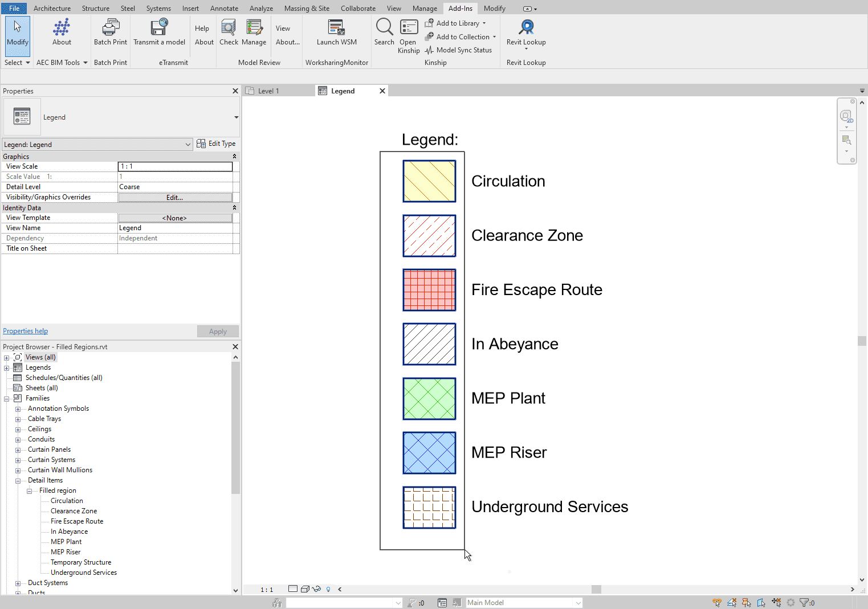Click the Apply button

click(218, 332)
